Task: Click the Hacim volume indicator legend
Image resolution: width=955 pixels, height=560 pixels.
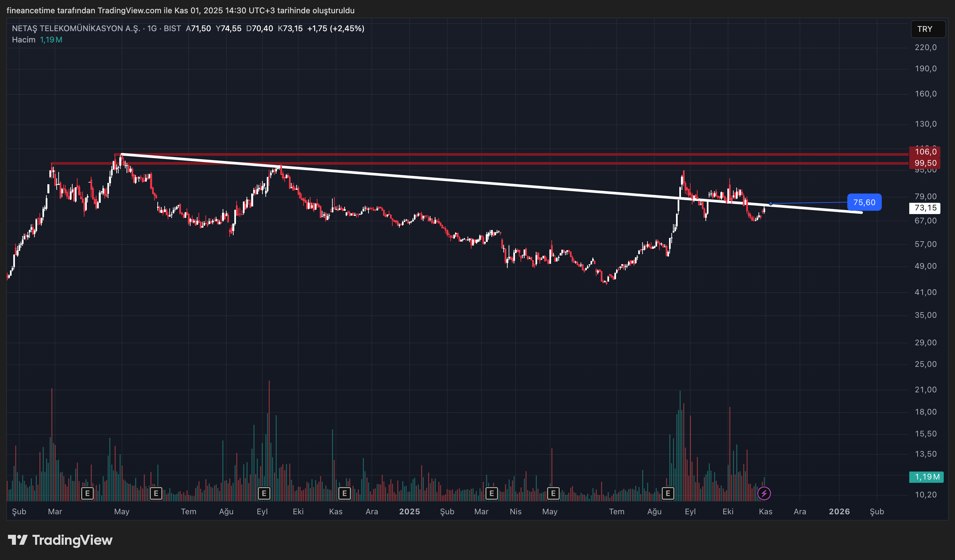Action: tap(24, 40)
